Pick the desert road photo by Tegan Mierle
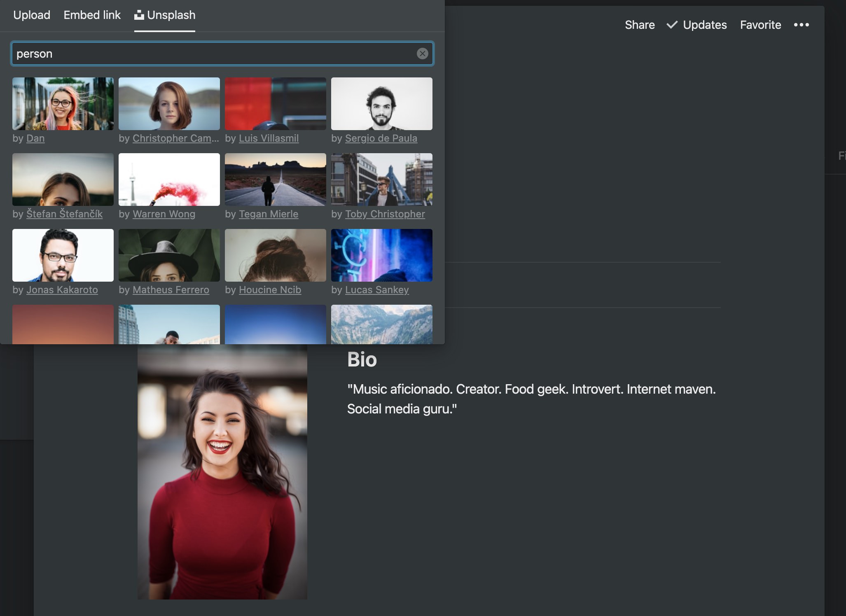 click(276, 180)
